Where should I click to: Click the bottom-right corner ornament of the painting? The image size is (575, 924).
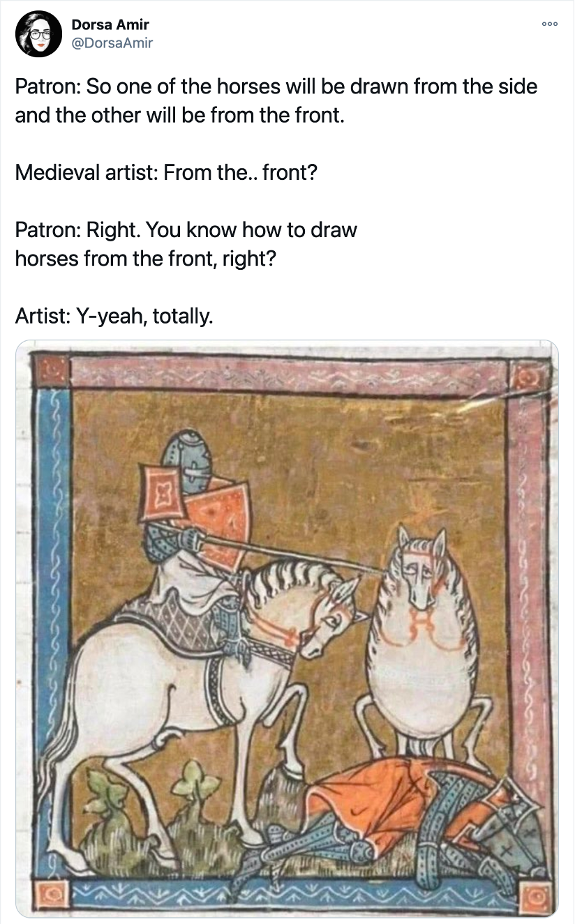coord(537,897)
